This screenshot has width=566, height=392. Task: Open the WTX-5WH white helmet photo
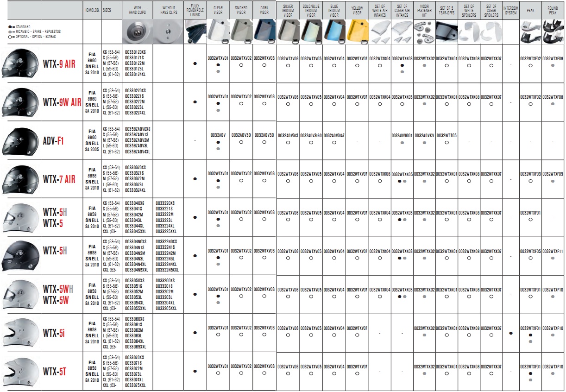[21, 294]
